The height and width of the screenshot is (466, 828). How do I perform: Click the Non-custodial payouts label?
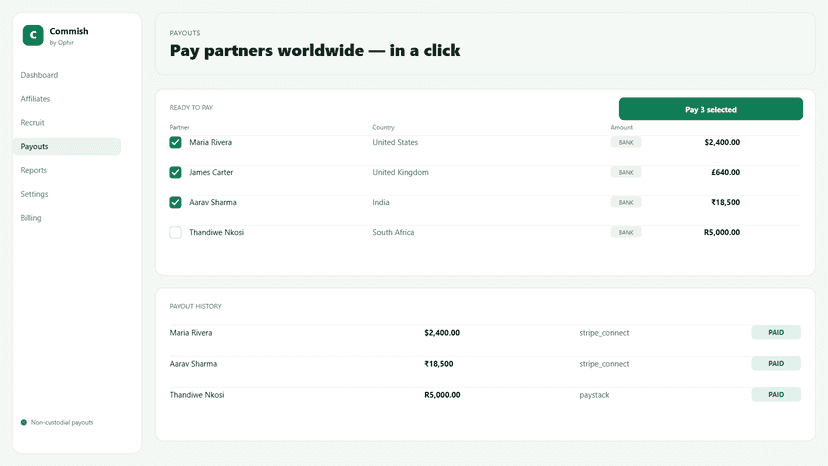(62, 422)
